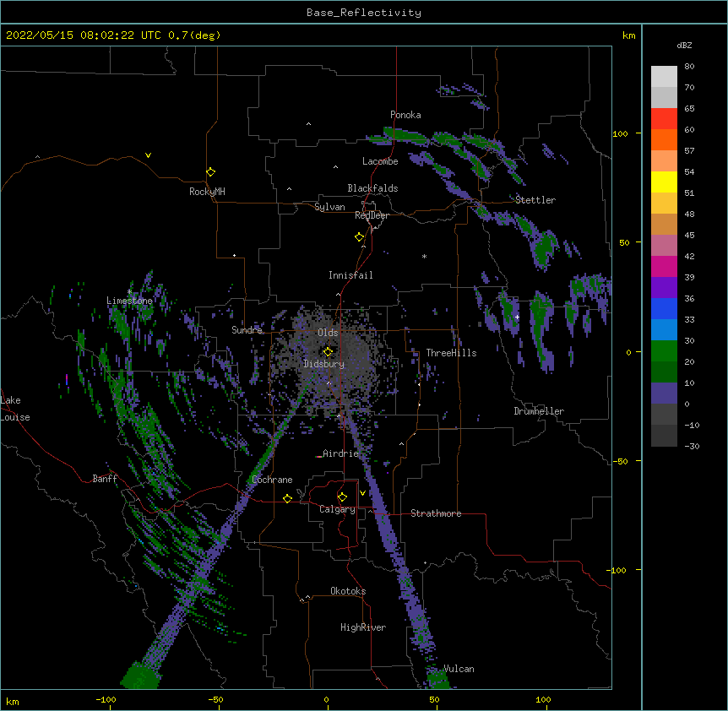Screen dimensions: 728x711
Task: Click the Lake Louise label
Action: pyautogui.click(x=15, y=409)
